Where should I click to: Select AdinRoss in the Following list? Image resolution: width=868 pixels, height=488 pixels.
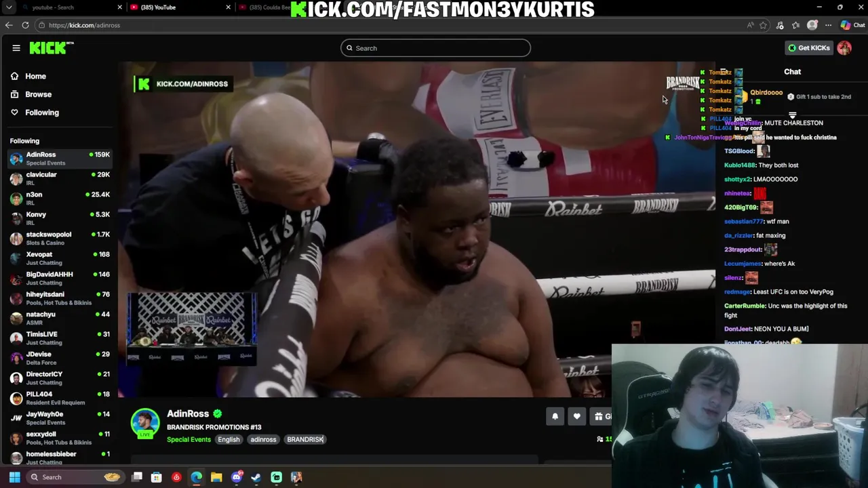tap(60, 159)
